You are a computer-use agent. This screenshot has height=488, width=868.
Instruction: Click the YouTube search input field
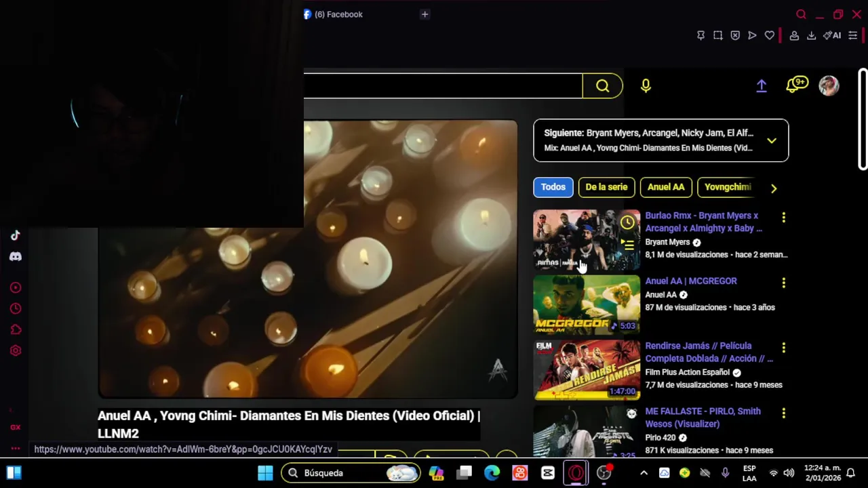pyautogui.click(x=442, y=85)
